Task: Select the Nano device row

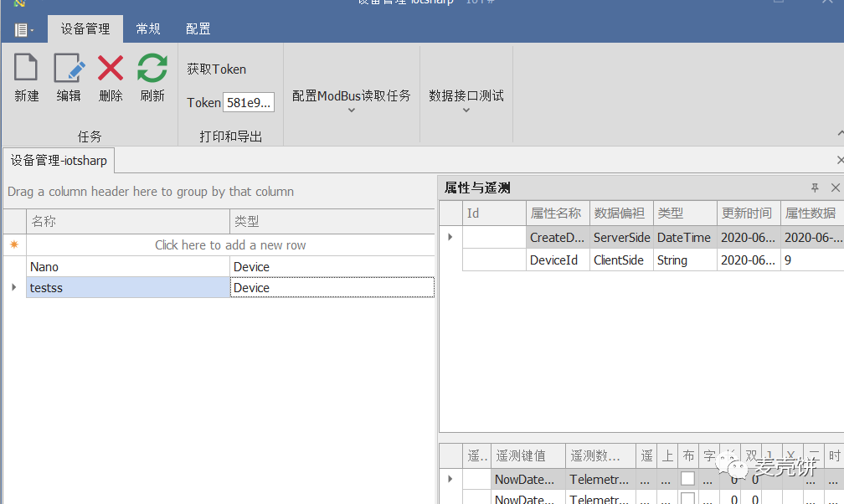Action: tap(230, 266)
